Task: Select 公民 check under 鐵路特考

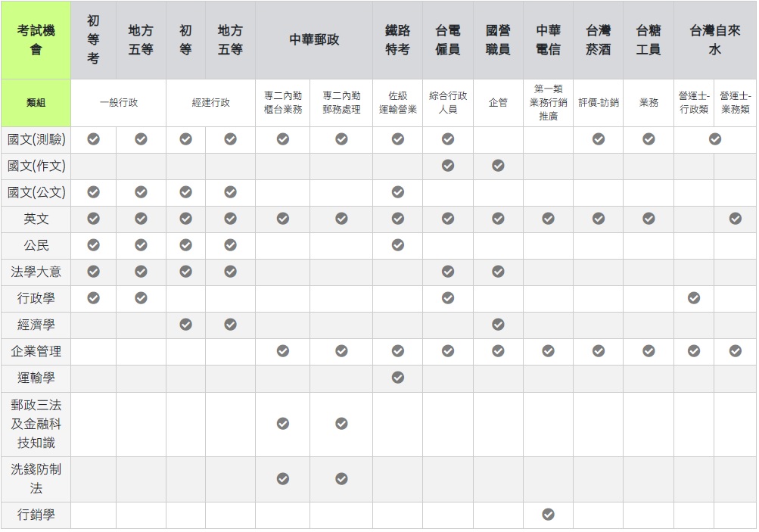Action: (x=398, y=245)
